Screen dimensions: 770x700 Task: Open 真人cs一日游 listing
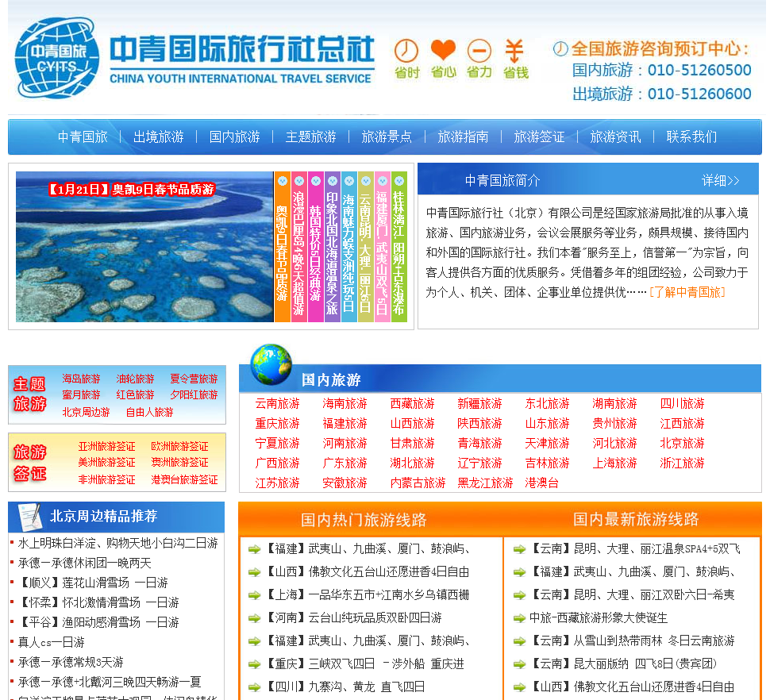point(51,643)
